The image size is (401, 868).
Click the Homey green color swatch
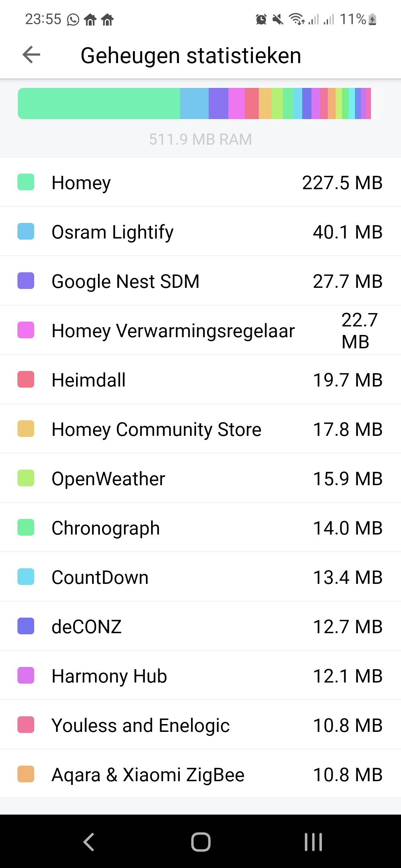click(26, 182)
